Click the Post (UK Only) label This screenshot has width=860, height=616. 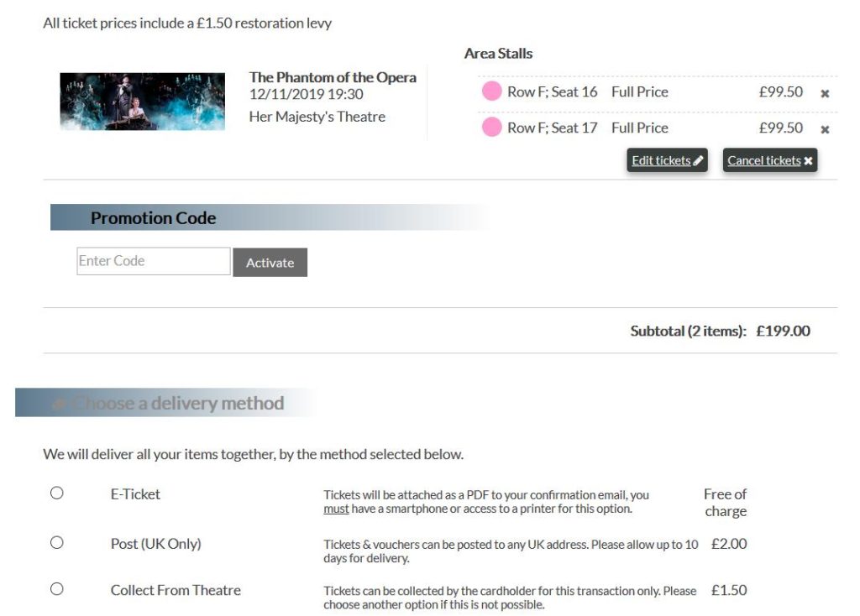click(x=155, y=544)
